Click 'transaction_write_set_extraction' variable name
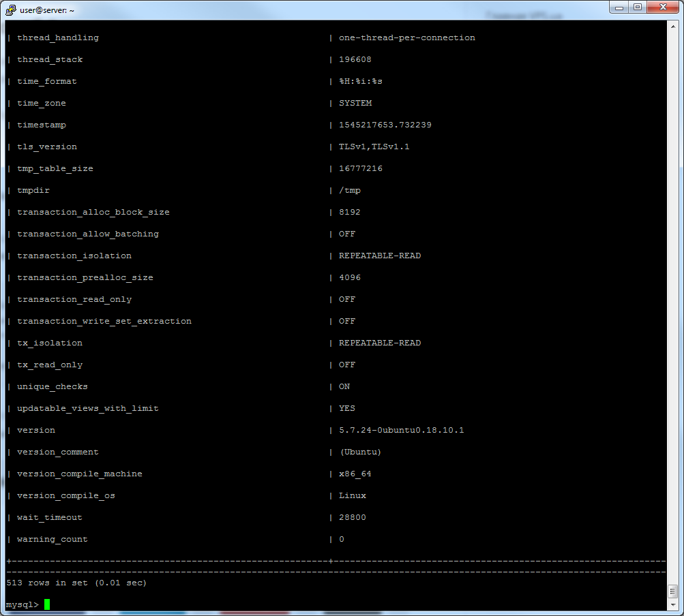This screenshot has height=616, width=684. pyautogui.click(x=104, y=322)
